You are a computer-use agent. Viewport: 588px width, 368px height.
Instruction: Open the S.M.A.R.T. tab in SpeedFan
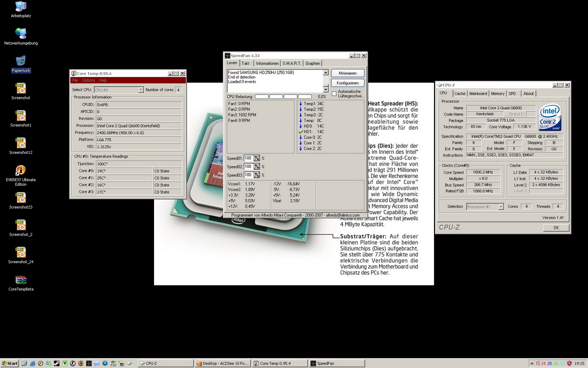[292, 63]
